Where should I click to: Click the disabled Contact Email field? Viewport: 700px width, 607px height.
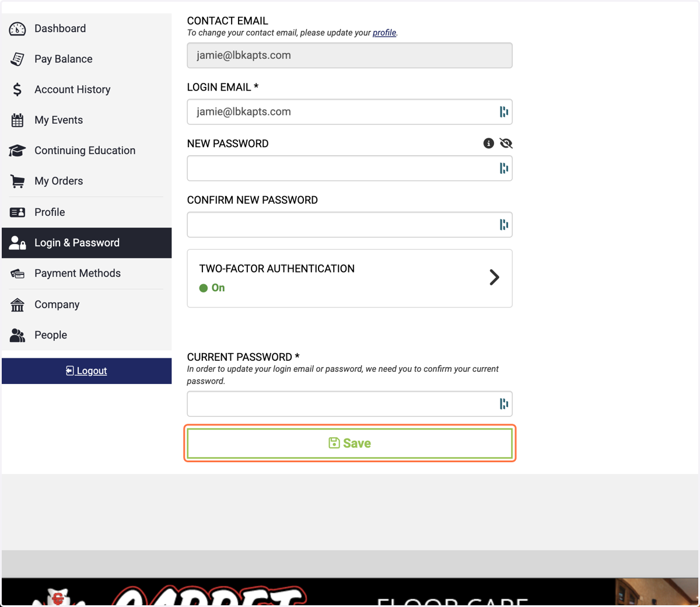pyautogui.click(x=350, y=55)
